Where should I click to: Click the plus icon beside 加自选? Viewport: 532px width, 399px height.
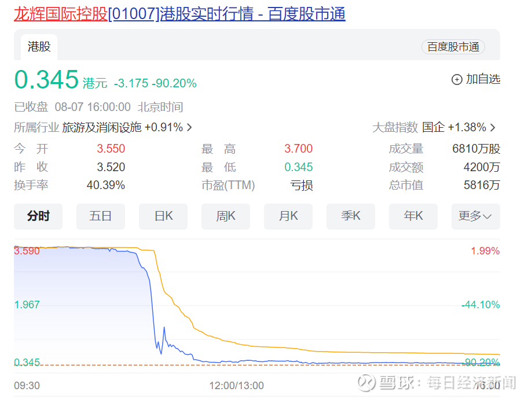(x=457, y=79)
